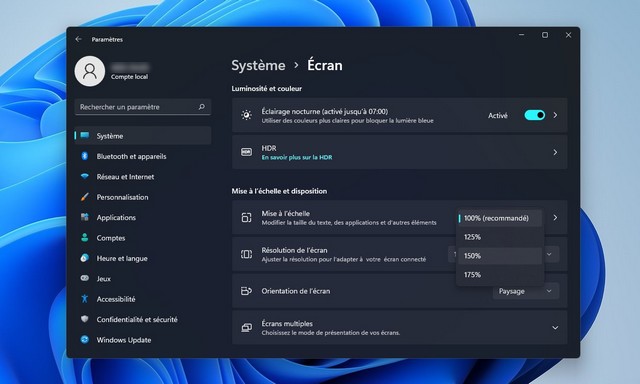Click the Accessibilité figure icon
Image resolution: width=640 pixels, height=384 pixels.
tap(84, 299)
